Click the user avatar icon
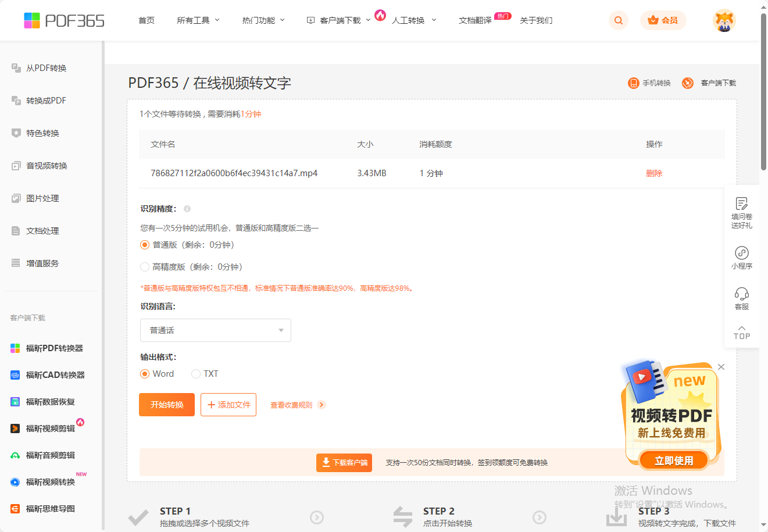The image size is (768, 532). click(x=724, y=20)
